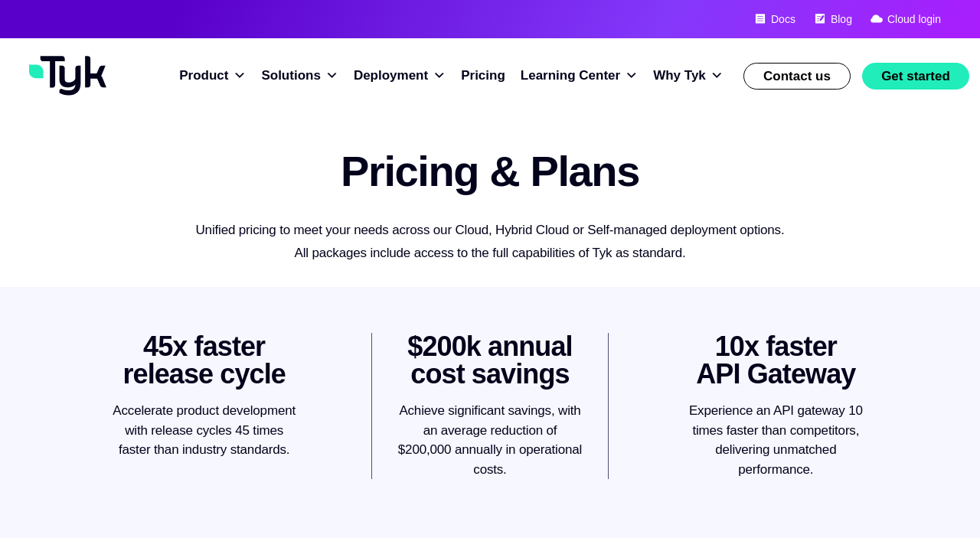Click the Pricing & Plans heading
980x551 pixels.
[x=490, y=171]
